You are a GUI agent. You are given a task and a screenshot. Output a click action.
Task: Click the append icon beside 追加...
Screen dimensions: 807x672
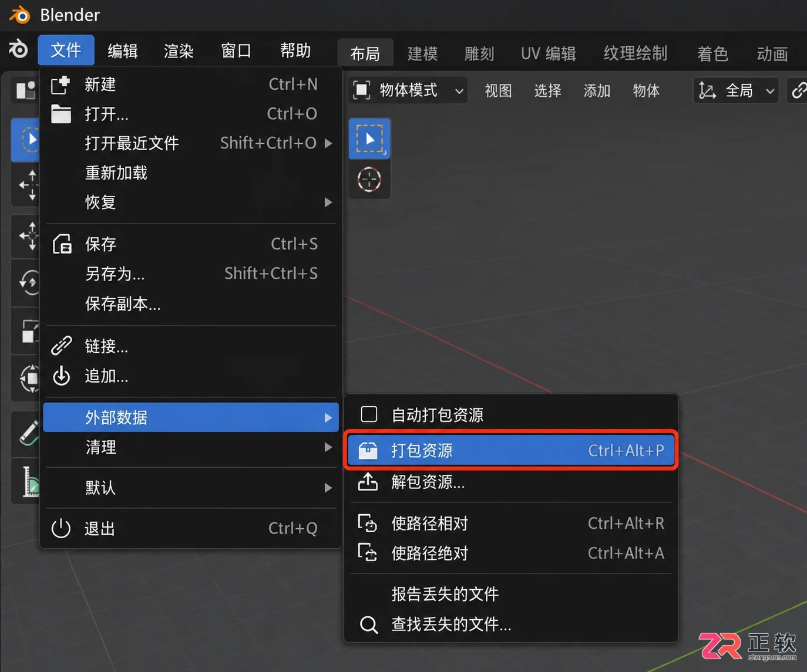(61, 376)
